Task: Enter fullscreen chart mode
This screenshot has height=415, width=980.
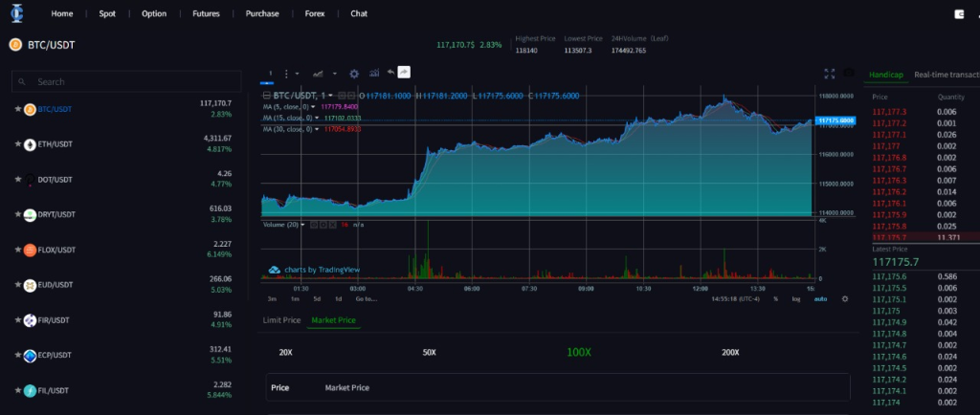Action: (x=830, y=74)
